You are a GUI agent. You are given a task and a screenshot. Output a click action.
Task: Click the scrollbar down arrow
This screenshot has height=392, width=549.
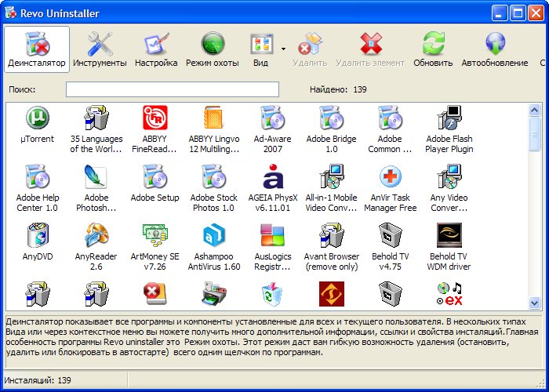pos(534,303)
